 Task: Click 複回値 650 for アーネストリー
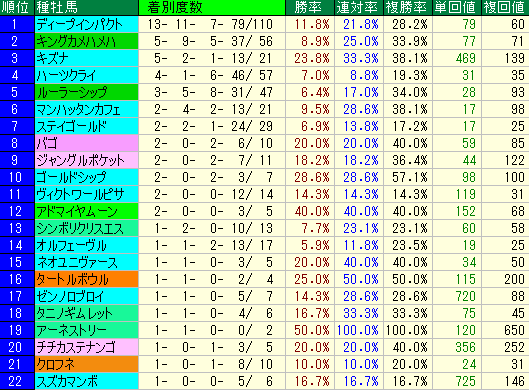505,330
